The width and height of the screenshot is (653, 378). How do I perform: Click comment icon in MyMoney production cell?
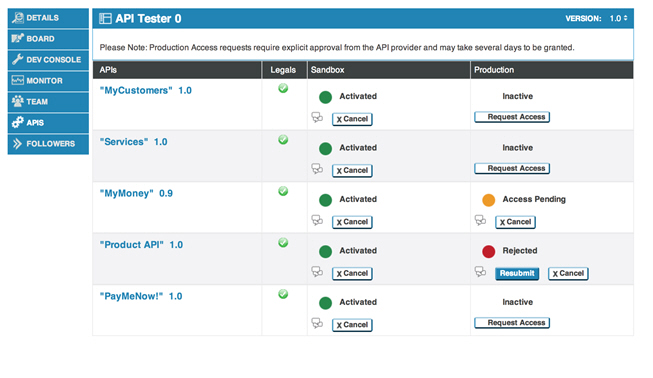[x=480, y=220]
